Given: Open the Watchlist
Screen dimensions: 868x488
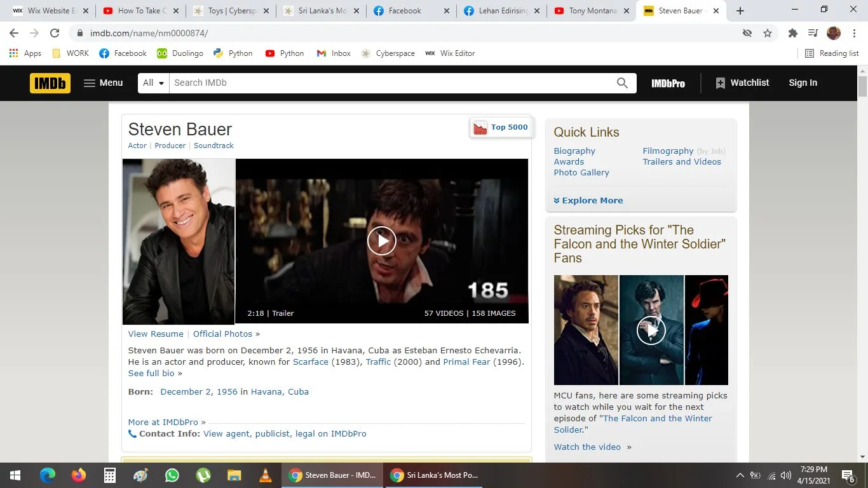Looking at the screenshot, I should [x=742, y=83].
